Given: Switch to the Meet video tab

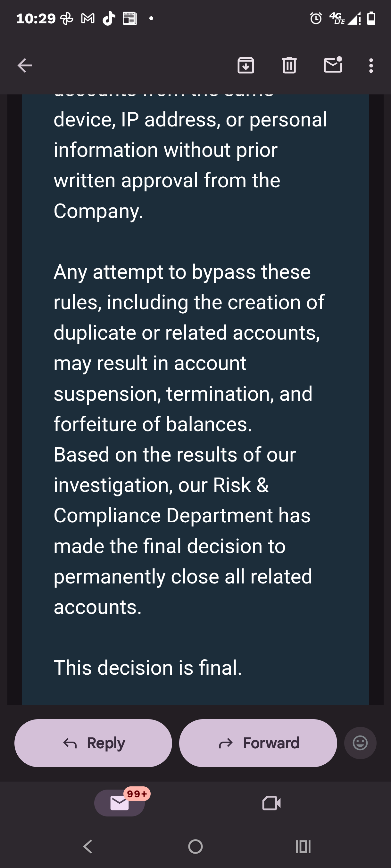Looking at the screenshot, I should click(271, 803).
